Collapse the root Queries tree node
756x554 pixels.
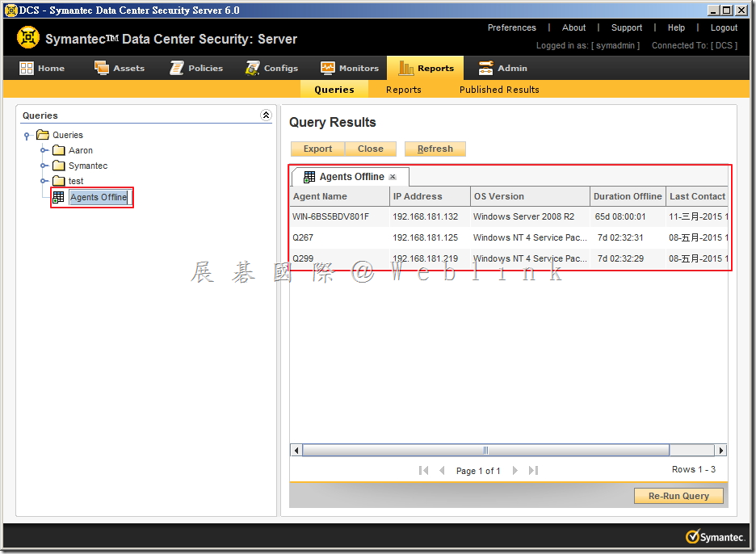point(27,136)
